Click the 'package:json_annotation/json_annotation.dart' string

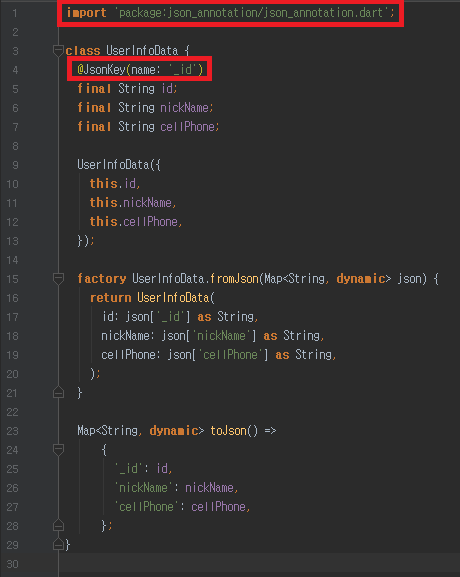click(x=252, y=13)
